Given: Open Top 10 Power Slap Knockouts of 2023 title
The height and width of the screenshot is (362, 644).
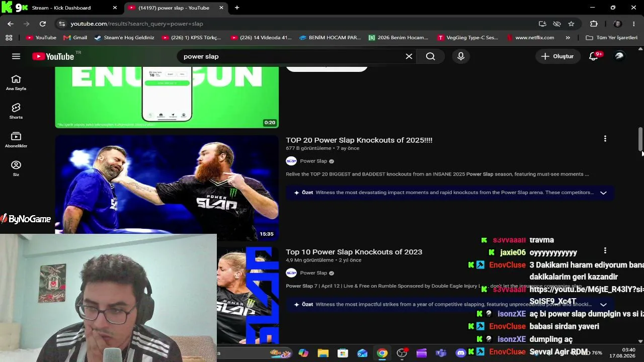Looking at the screenshot, I should point(354,252).
